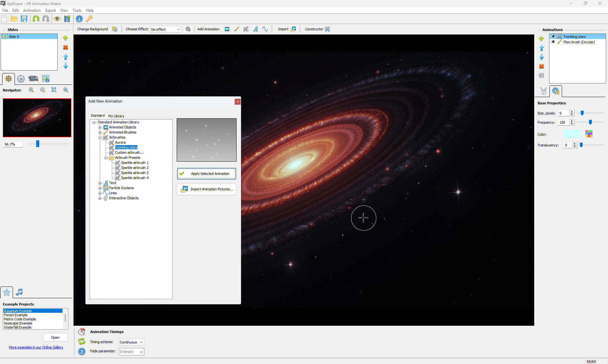Image resolution: width=608 pixels, height=364 pixels.
Task: Switch to the My Library tab
Action: click(x=116, y=116)
